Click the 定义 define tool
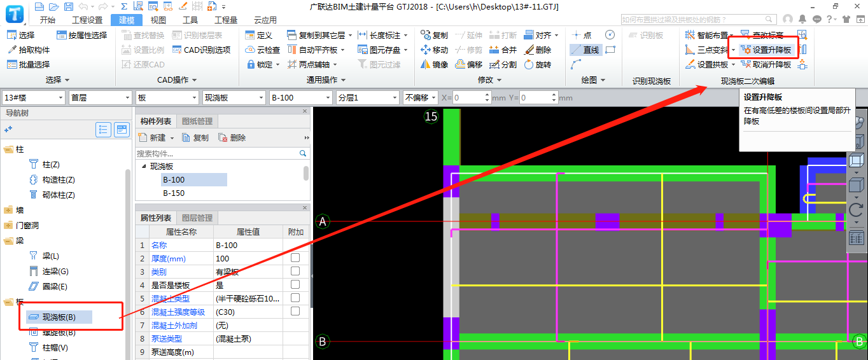Viewport: 868px width, 360px height. [x=259, y=35]
